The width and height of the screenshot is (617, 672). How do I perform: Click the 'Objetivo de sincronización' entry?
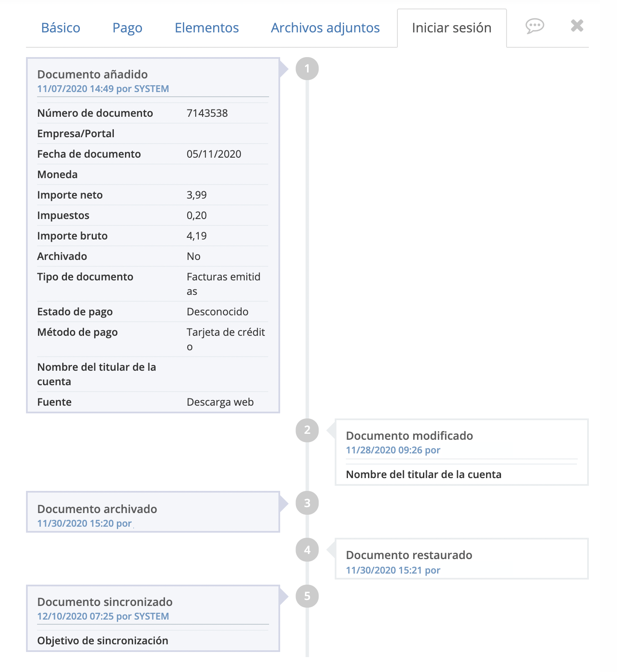point(103,640)
